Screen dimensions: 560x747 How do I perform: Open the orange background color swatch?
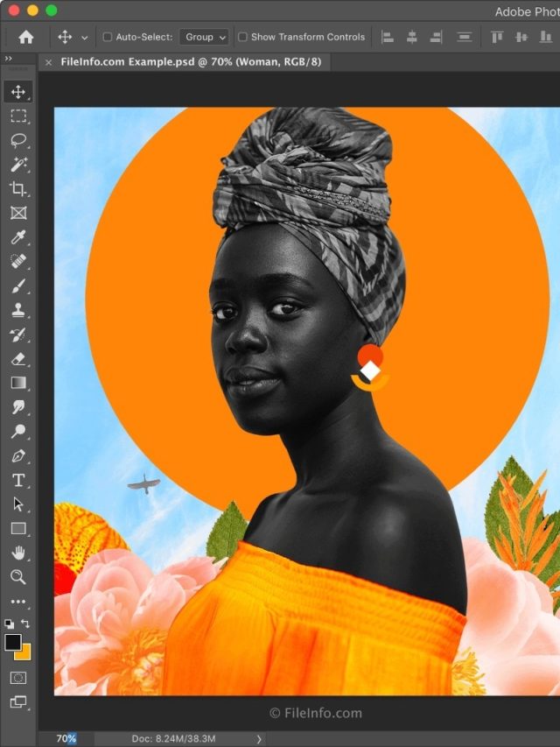(24, 653)
